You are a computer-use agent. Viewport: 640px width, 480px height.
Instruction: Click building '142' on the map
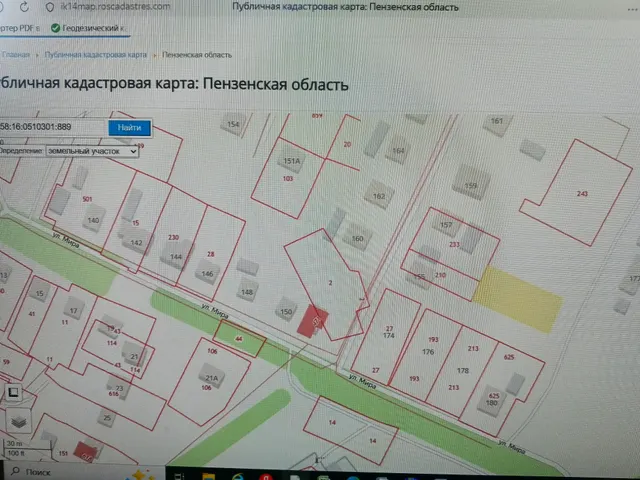click(136, 242)
